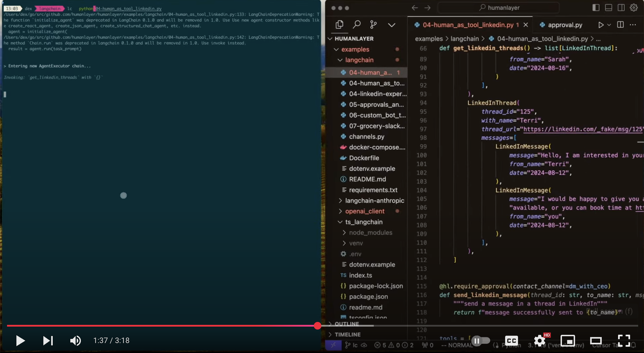Open the Explorer files icon in sidebar
The image size is (644, 353).
pyautogui.click(x=339, y=25)
